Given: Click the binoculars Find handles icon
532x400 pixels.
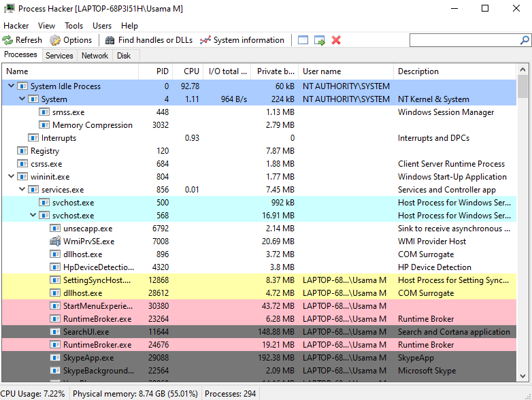Looking at the screenshot, I should (x=110, y=40).
